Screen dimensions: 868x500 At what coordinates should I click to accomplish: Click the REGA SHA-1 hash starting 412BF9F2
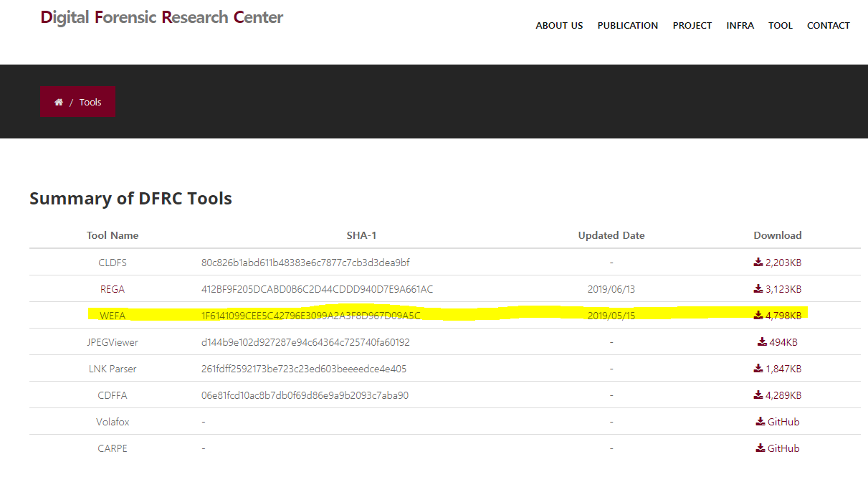pos(318,289)
